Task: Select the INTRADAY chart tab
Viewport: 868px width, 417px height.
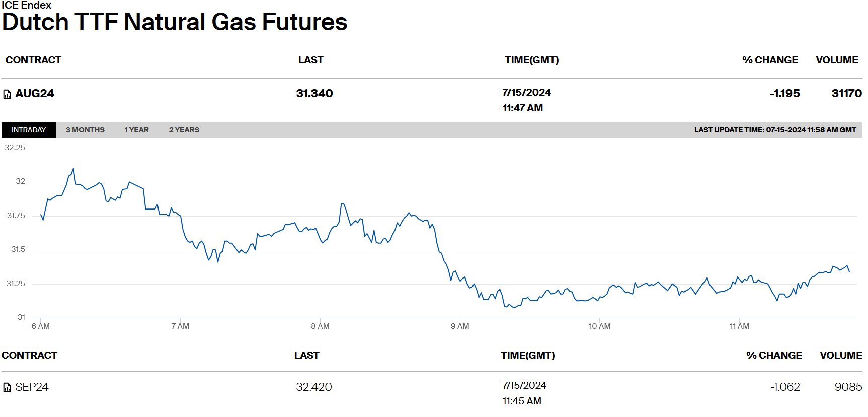Action: click(29, 130)
